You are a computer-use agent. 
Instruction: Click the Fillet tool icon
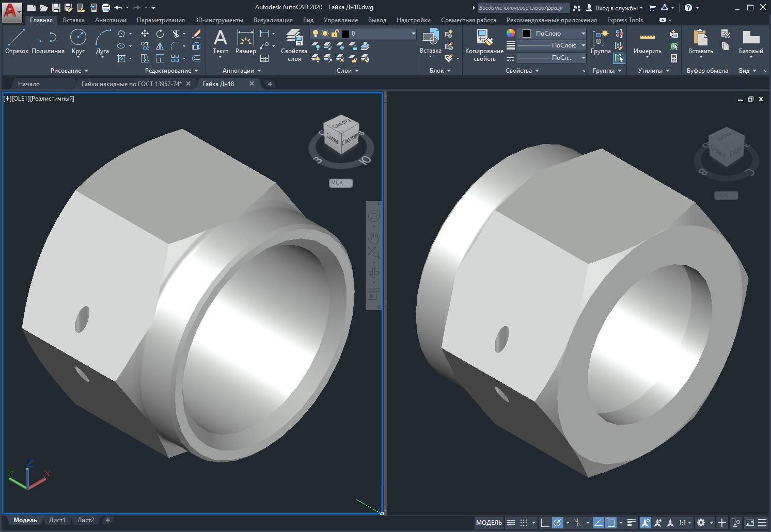coord(176,46)
